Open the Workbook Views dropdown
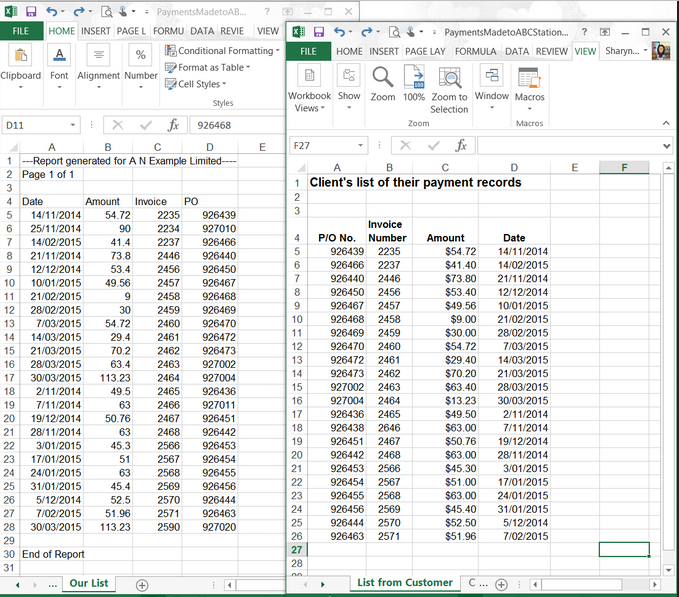The height and width of the screenshot is (597, 679). [x=309, y=88]
